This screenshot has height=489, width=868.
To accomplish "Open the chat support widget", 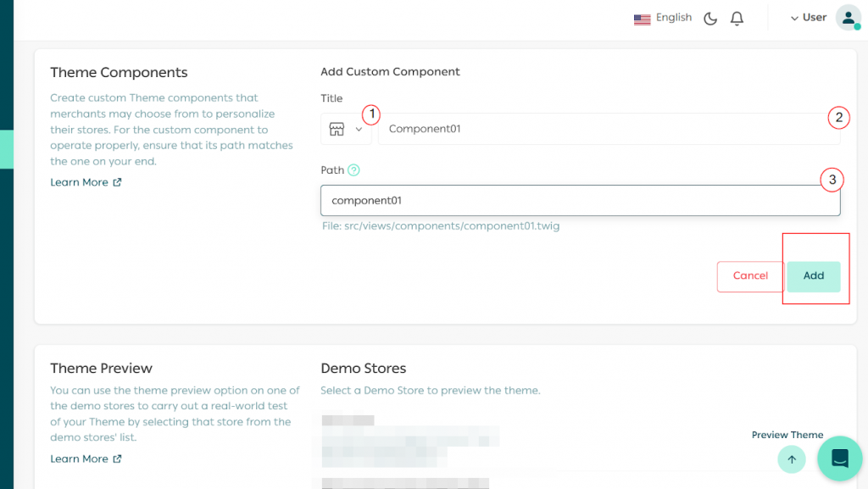I will click(839, 458).
